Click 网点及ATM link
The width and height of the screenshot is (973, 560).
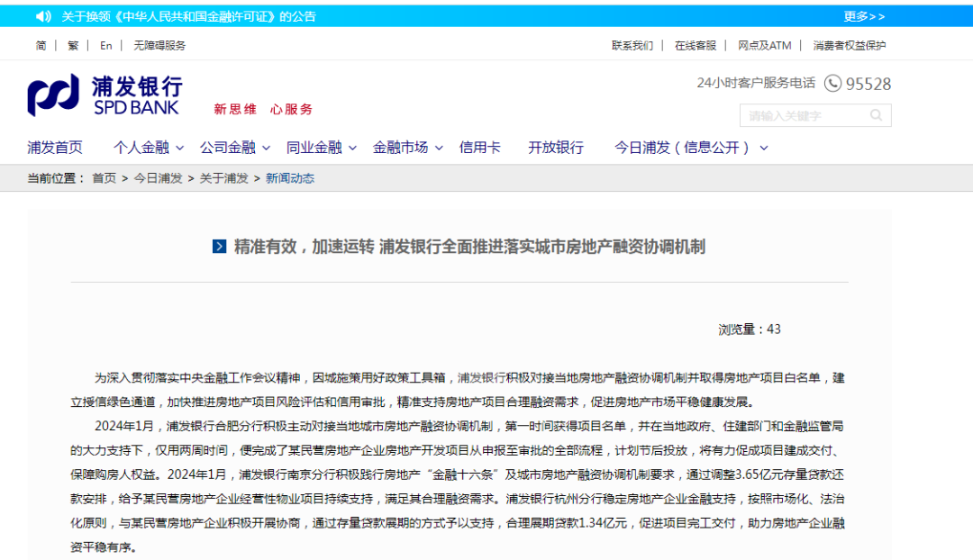(x=764, y=45)
